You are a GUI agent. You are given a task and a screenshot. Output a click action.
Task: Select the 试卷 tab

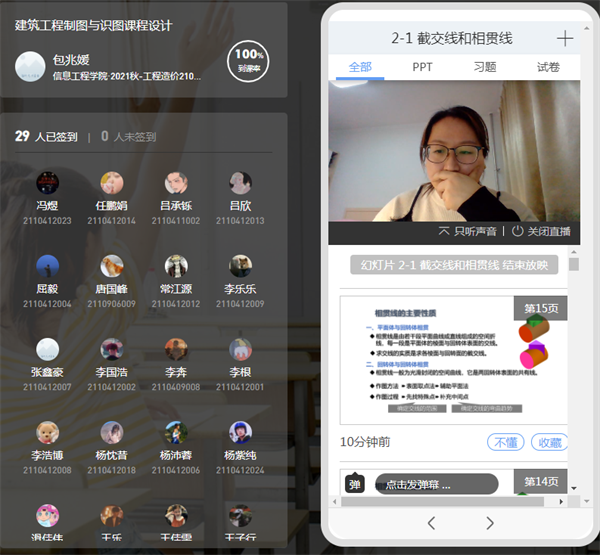pyautogui.click(x=548, y=67)
